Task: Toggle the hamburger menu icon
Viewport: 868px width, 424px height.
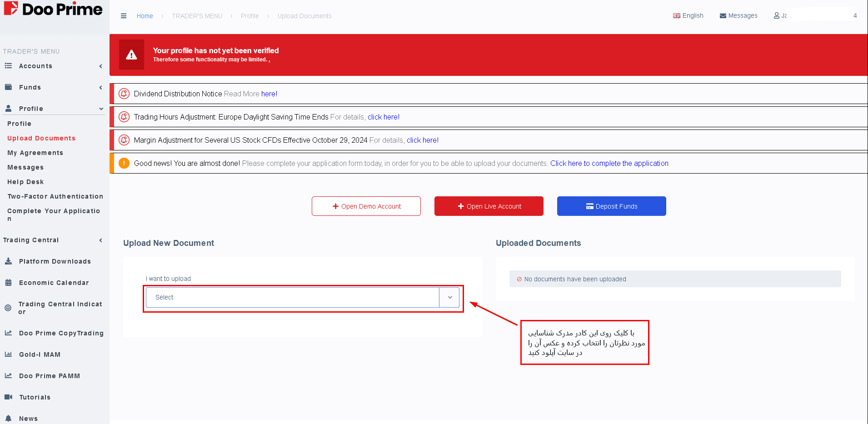Action: click(124, 16)
